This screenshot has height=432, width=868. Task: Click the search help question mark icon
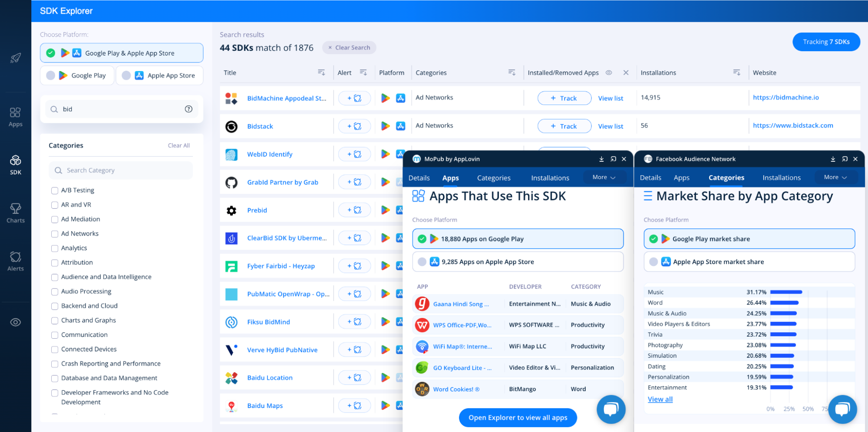click(188, 109)
